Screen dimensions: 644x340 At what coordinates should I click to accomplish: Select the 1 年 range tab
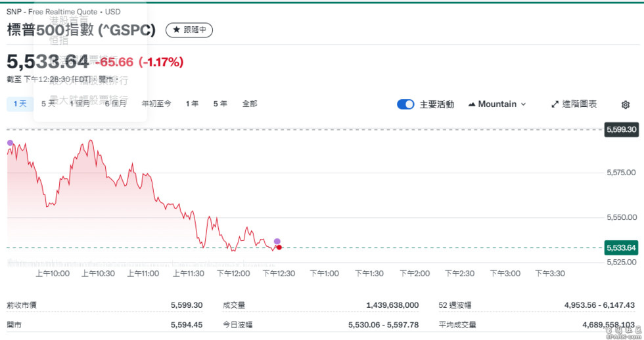(192, 104)
